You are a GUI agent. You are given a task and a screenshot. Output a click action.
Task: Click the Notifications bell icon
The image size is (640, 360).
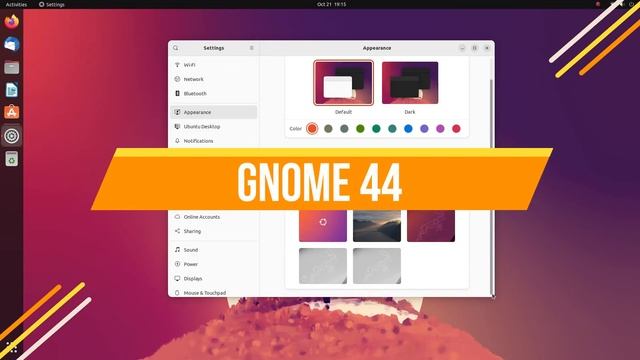tap(177, 141)
